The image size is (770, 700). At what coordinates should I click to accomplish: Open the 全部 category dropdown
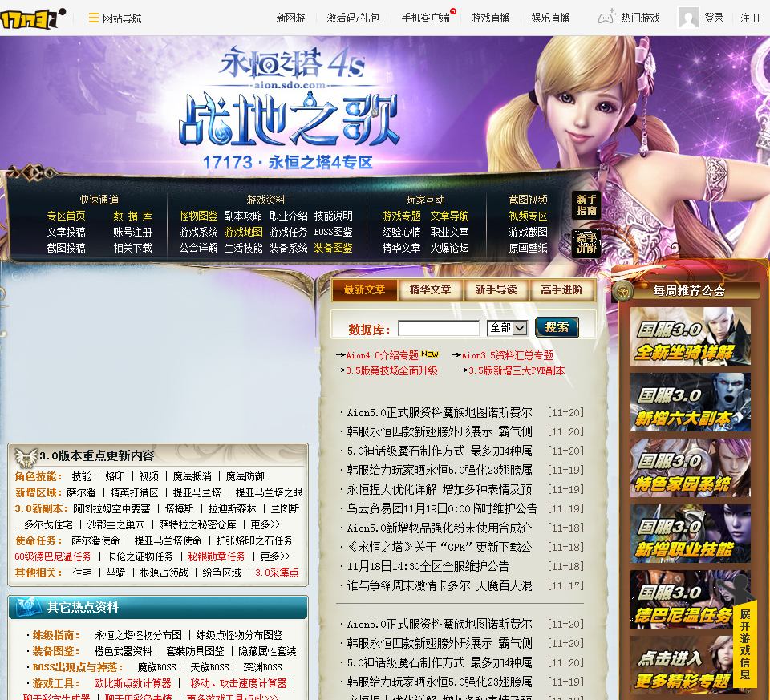[507, 328]
